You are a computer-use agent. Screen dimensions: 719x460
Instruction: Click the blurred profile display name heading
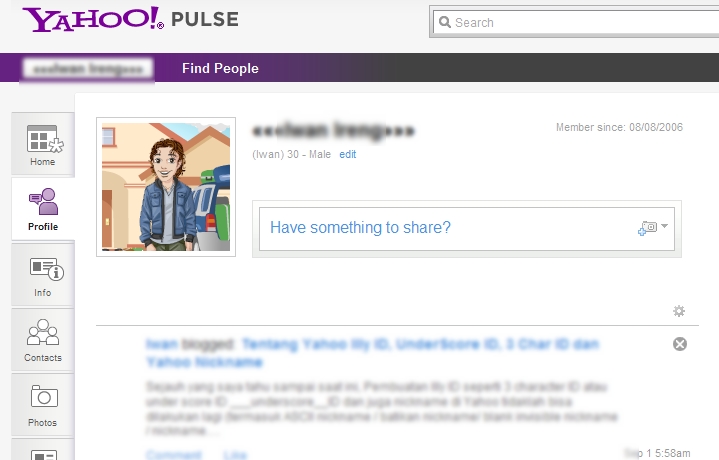coord(333,131)
